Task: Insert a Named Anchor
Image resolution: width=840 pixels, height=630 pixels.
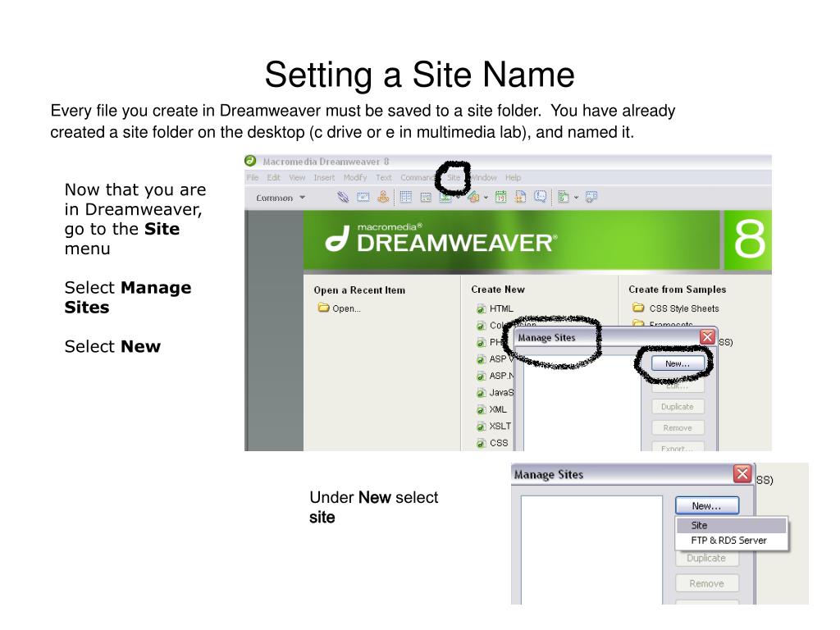Action: click(x=383, y=197)
